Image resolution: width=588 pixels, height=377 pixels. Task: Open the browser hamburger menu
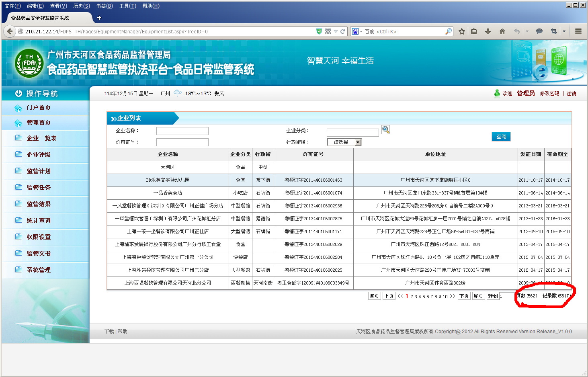pos(578,31)
